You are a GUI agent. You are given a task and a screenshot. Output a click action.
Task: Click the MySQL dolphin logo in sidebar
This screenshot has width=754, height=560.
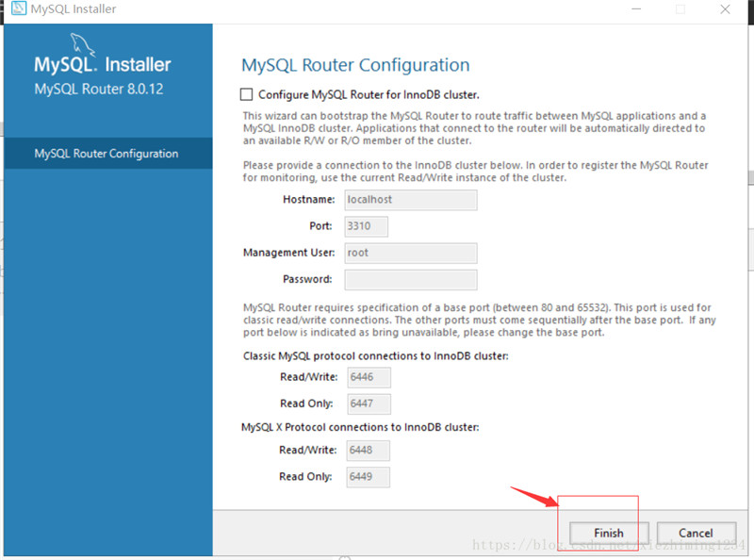tap(83, 44)
